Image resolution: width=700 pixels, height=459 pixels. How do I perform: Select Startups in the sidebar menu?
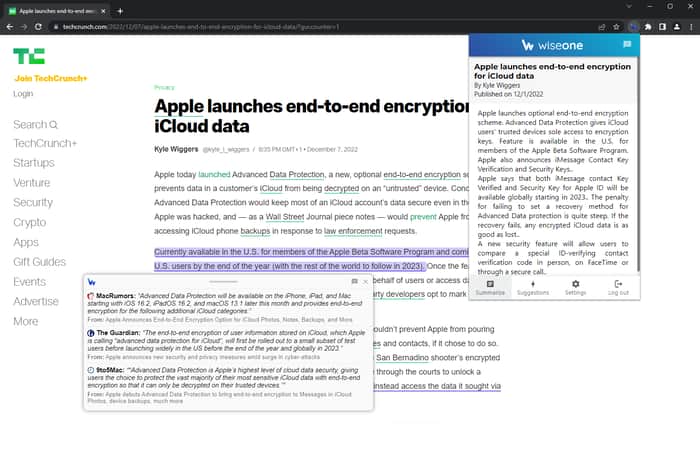pyautogui.click(x=34, y=163)
